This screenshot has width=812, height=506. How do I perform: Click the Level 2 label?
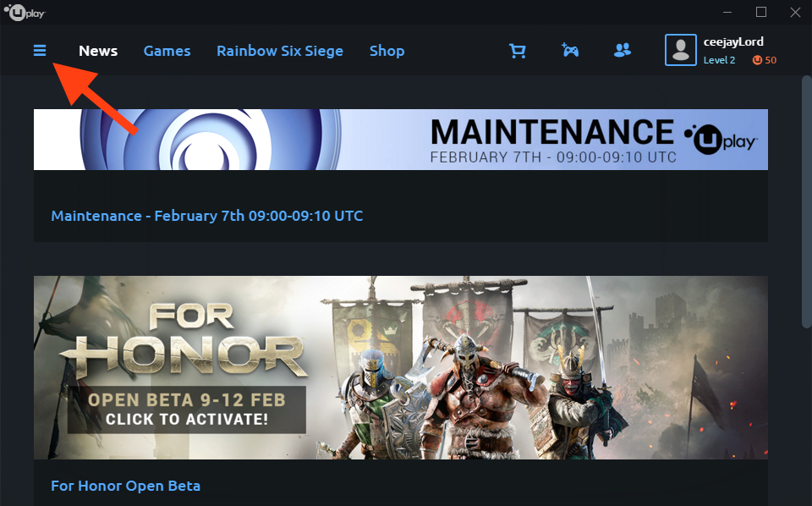[719, 60]
